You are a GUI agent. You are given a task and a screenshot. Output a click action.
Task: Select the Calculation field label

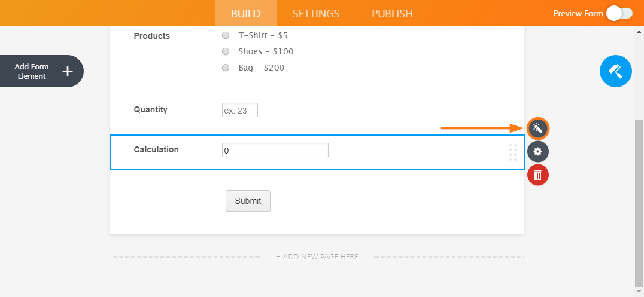tap(156, 149)
